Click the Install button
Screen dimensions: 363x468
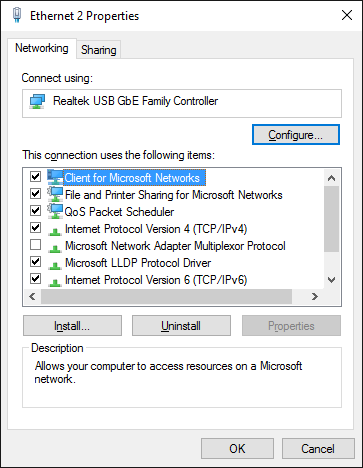pos(72,326)
